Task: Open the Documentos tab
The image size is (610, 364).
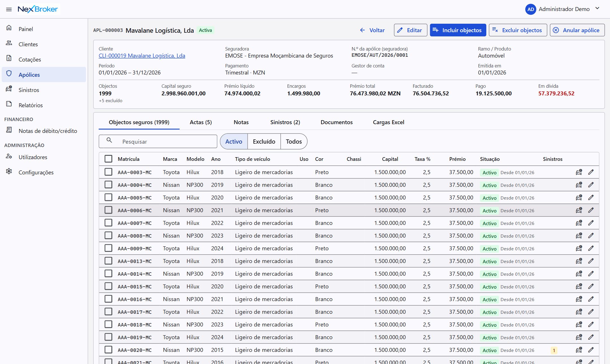Action: pyautogui.click(x=337, y=122)
